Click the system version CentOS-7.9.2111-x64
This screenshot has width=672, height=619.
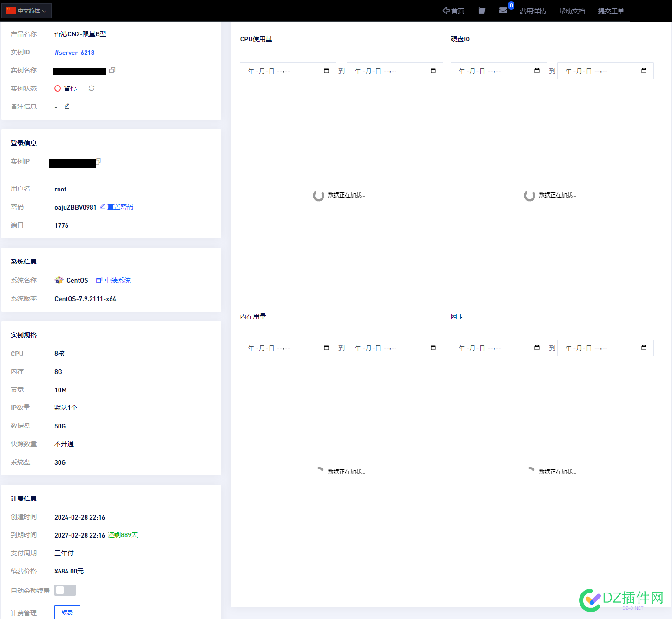[x=86, y=299]
